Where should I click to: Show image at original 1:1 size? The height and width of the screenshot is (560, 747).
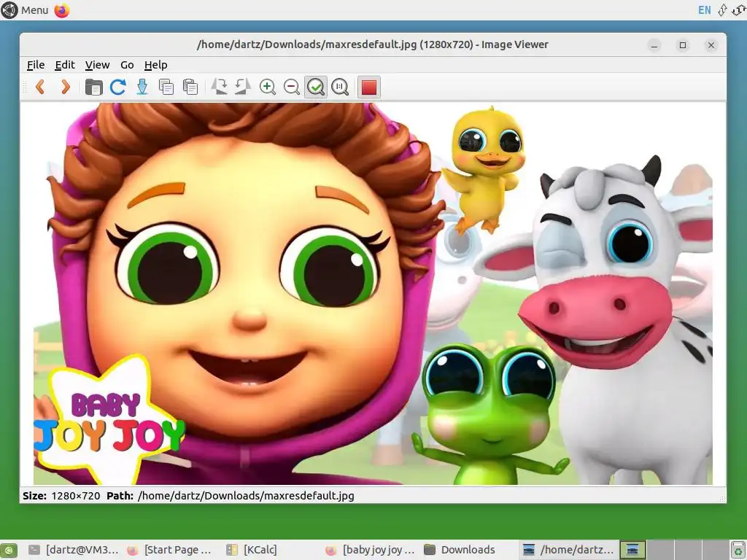pyautogui.click(x=340, y=87)
